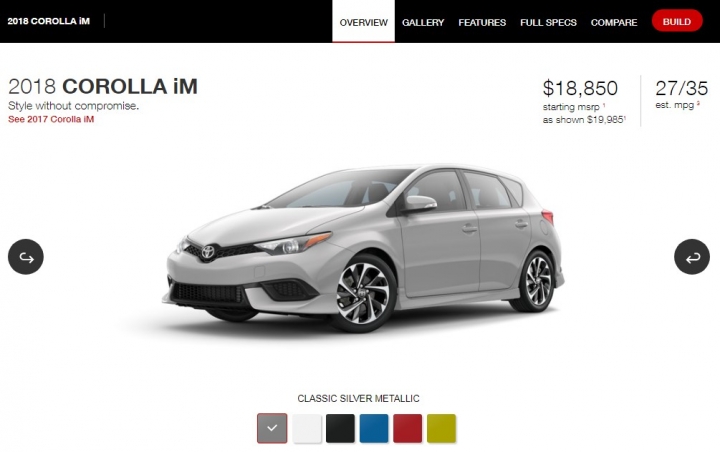Switch to the Overview tab
Image resolution: width=720 pixels, height=452 pixels.
(x=364, y=22)
